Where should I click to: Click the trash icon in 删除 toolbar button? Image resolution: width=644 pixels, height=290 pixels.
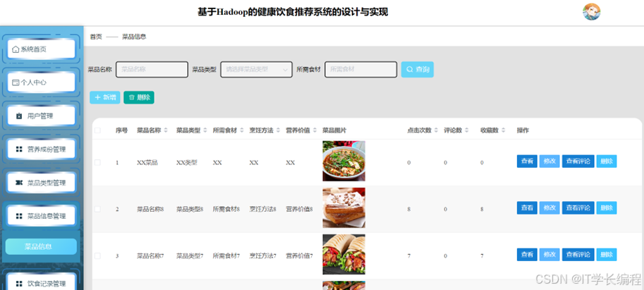[132, 97]
